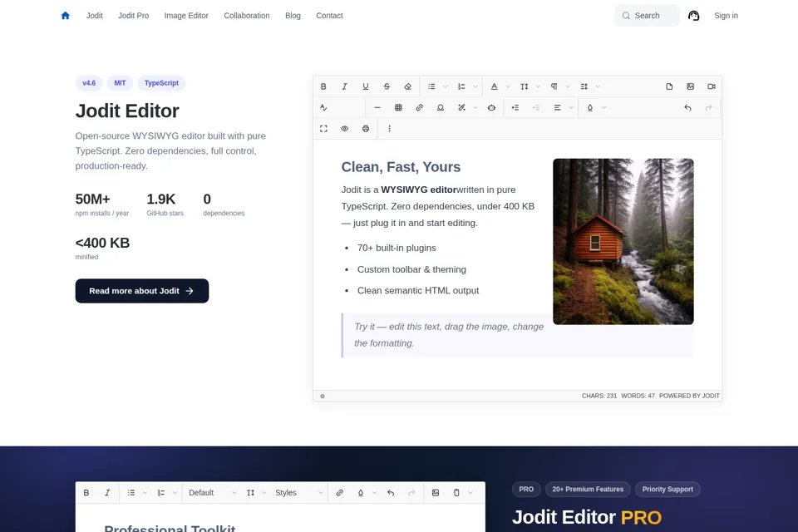Insert a horizontal line with the dash icon

pos(377,107)
